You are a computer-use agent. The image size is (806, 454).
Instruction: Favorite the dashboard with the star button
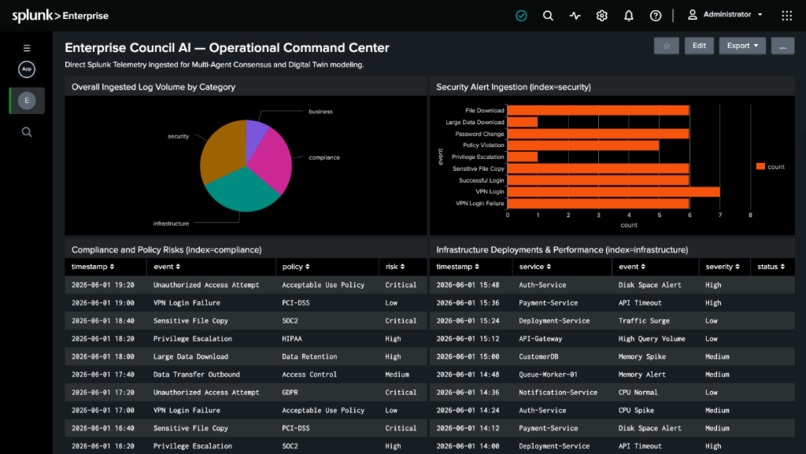666,46
